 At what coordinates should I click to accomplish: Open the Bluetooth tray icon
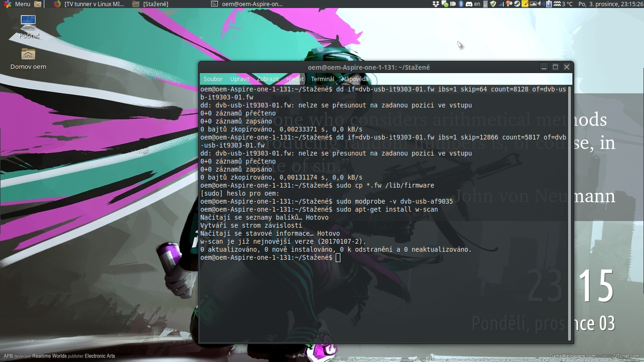point(461,4)
